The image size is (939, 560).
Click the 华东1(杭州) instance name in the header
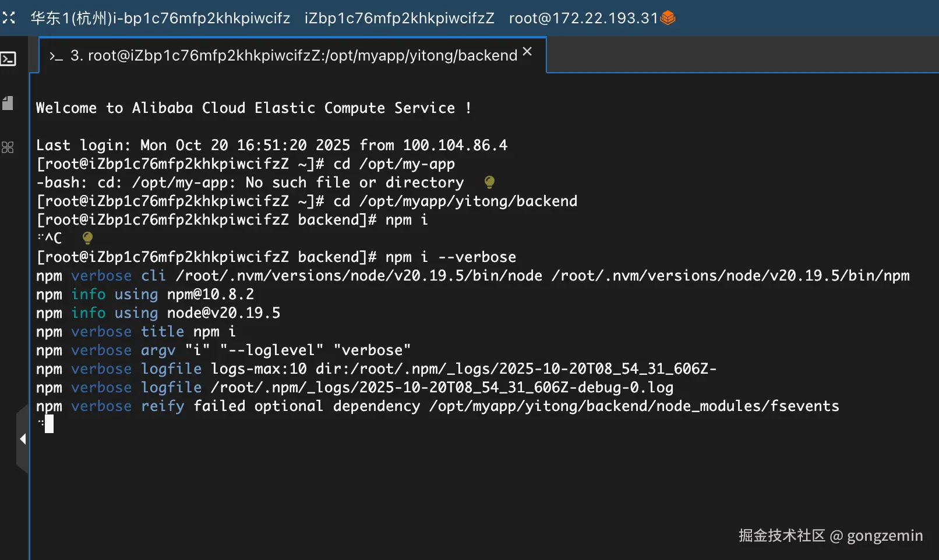[x=160, y=18]
